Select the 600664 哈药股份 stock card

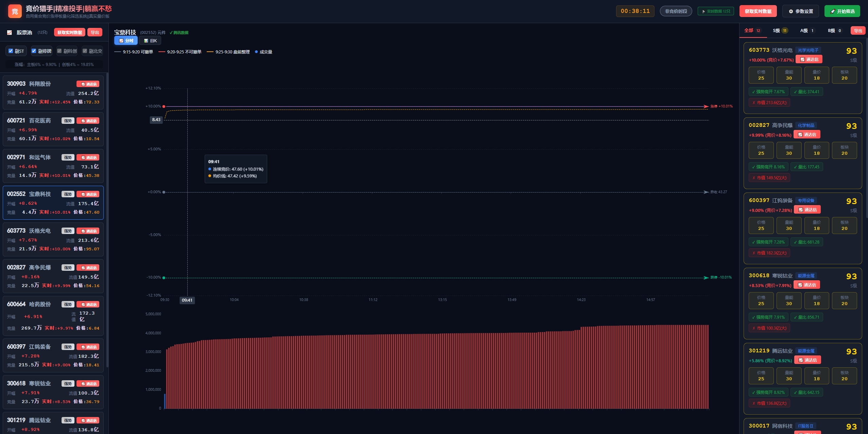53,316
